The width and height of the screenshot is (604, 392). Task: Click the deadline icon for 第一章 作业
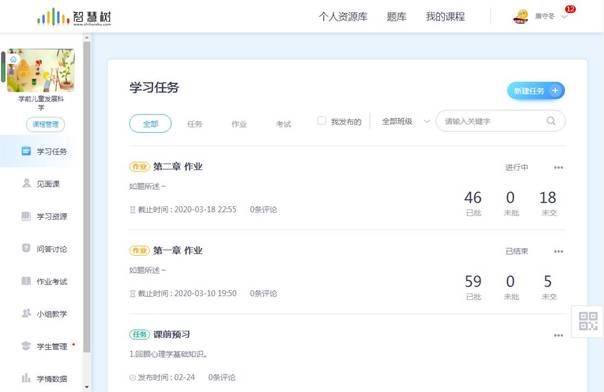[x=132, y=293]
